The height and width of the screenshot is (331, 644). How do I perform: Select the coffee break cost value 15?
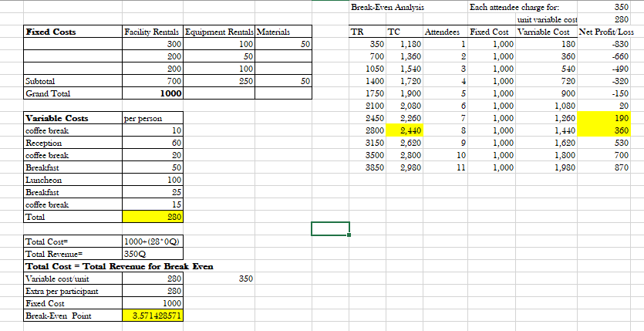[153, 204]
